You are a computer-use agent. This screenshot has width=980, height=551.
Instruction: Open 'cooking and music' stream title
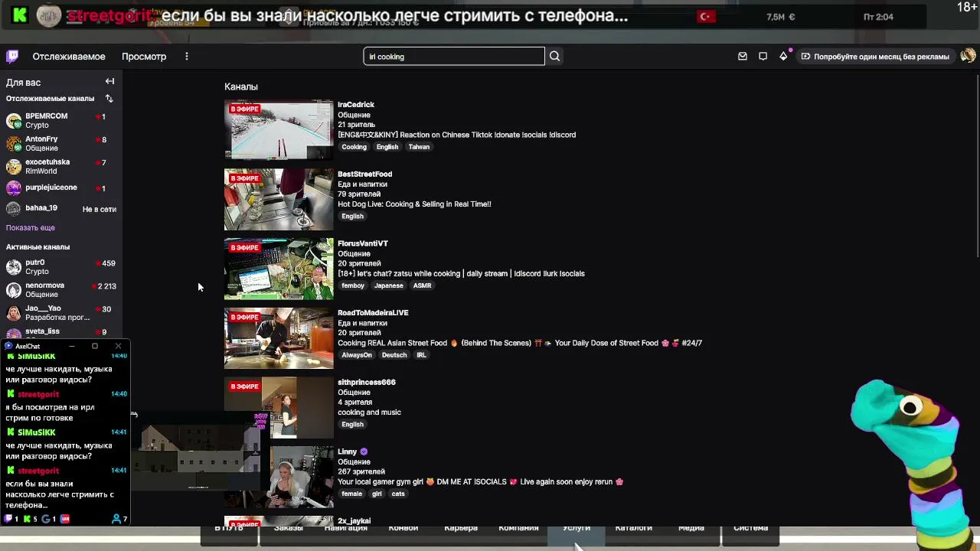pos(369,412)
